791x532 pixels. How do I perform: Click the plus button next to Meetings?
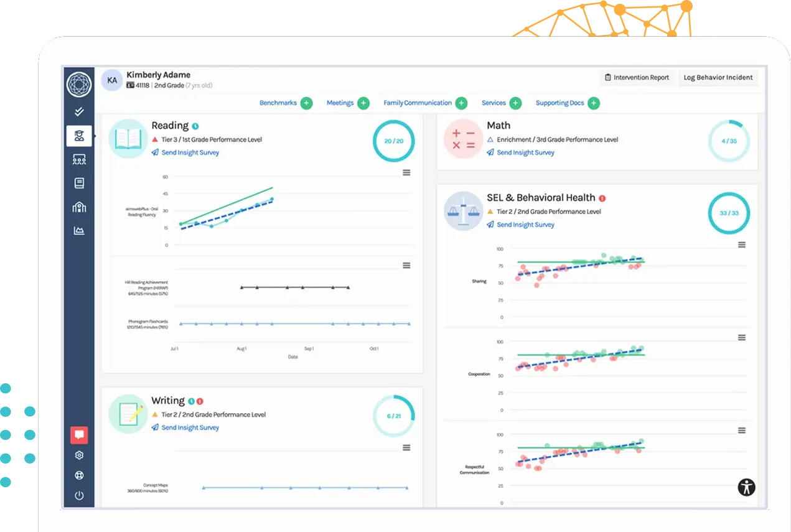(x=363, y=103)
